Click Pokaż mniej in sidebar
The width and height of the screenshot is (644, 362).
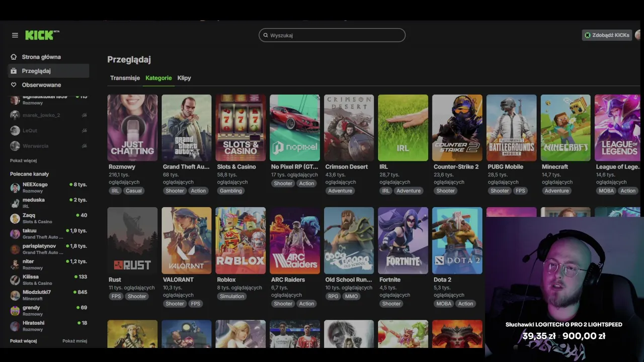click(x=74, y=341)
